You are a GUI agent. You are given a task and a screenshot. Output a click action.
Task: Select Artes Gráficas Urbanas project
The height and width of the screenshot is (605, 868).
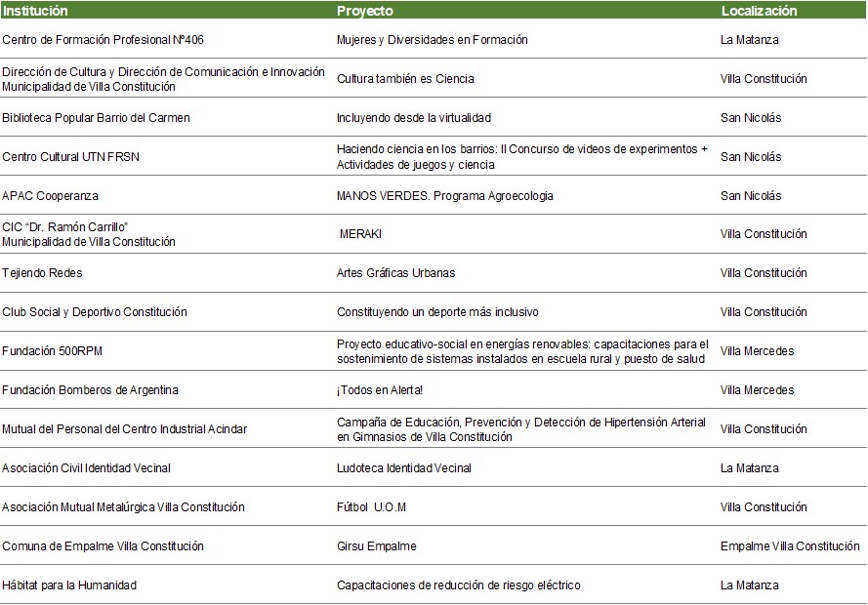click(395, 273)
